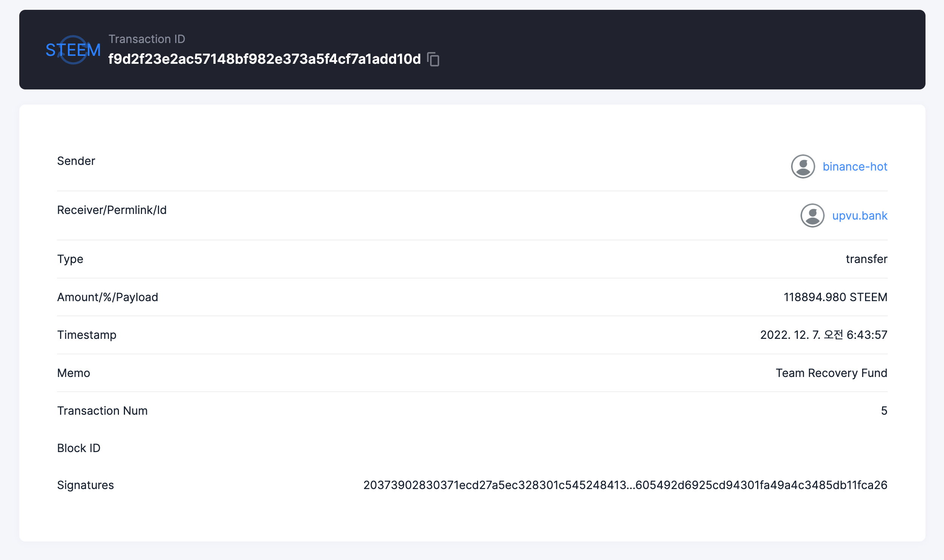Click the 118894.980 STEEM amount value
944x560 pixels.
[835, 297]
